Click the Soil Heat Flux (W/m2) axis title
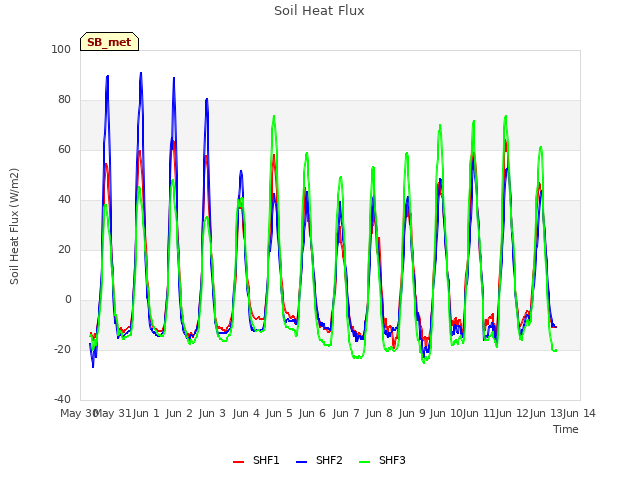Screen dimensions: 640x480 tap(14, 226)
